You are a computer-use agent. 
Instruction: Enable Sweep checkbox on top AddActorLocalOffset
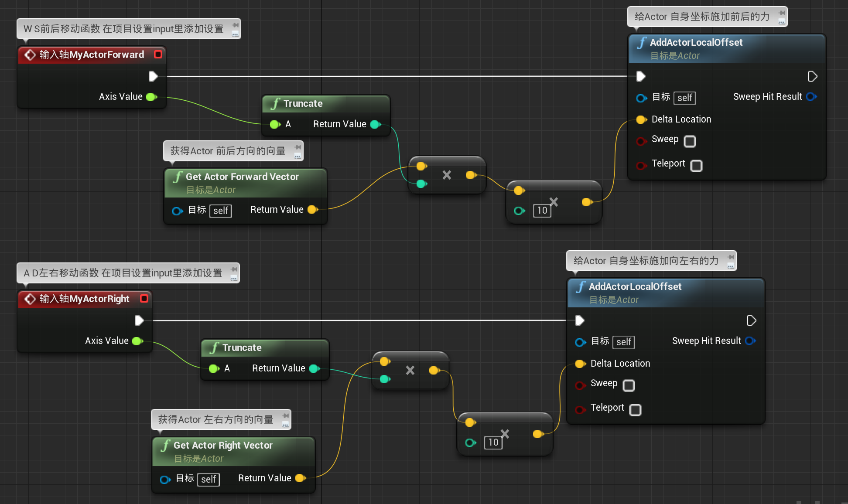pos(690,141)
